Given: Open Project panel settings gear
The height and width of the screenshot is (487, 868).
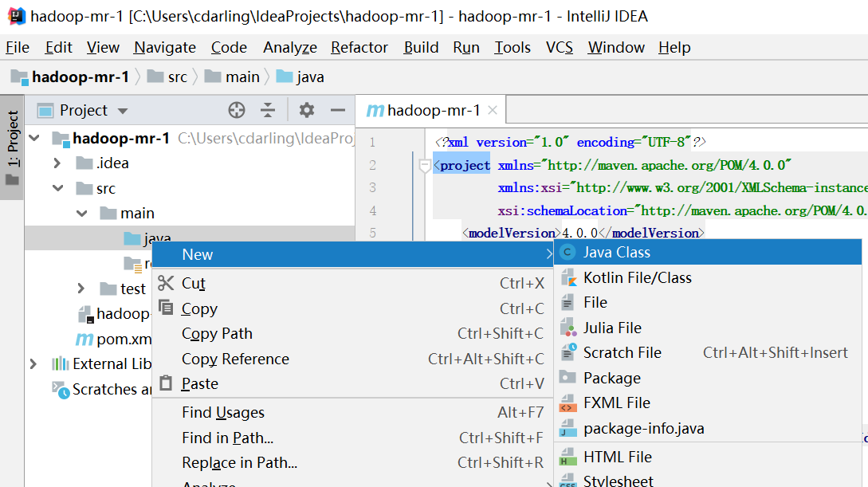Looking at the screenshot, I should coord(307,110).
